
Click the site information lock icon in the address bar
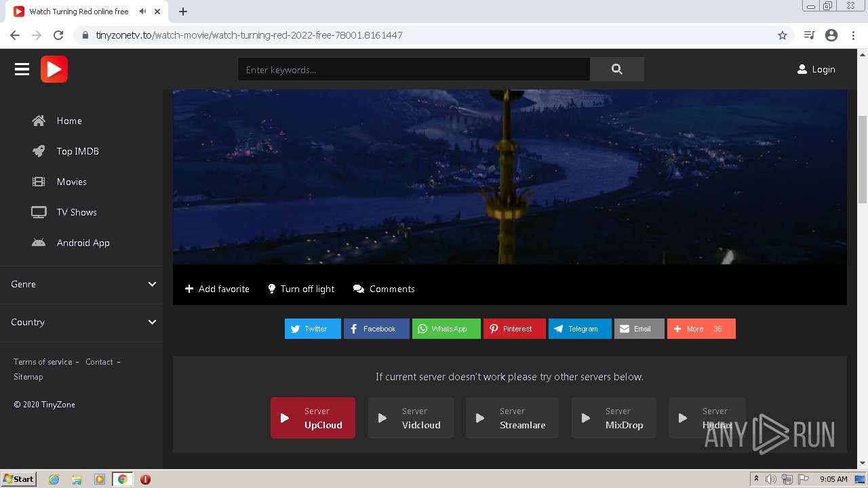point(85,35)
